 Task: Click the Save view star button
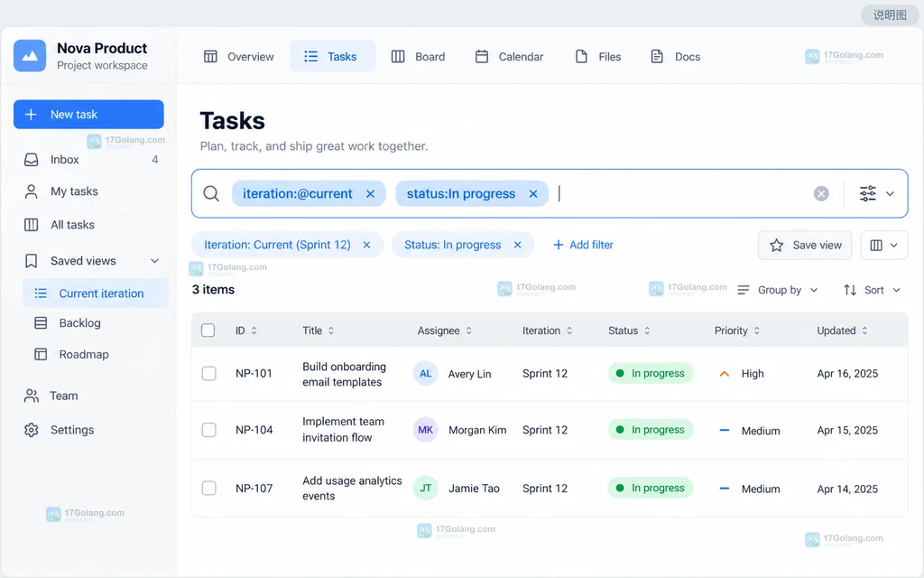[805, 245]
